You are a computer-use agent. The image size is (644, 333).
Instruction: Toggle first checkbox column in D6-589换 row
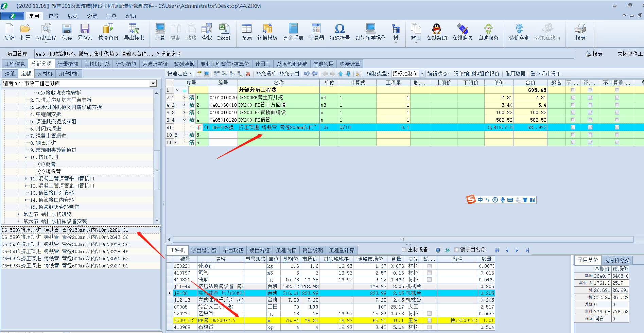(573, 127)
